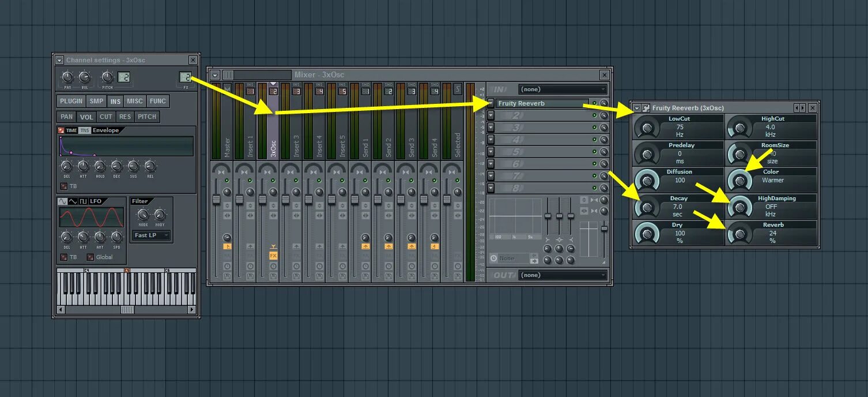Toggle the TNS envelope mode button

click(x=85, y=130)
